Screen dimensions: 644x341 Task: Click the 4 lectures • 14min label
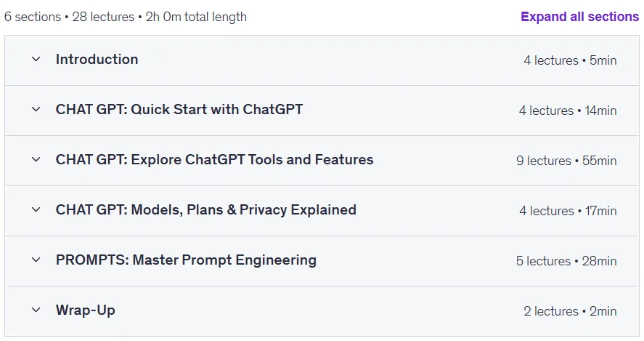tap(568, 111)
